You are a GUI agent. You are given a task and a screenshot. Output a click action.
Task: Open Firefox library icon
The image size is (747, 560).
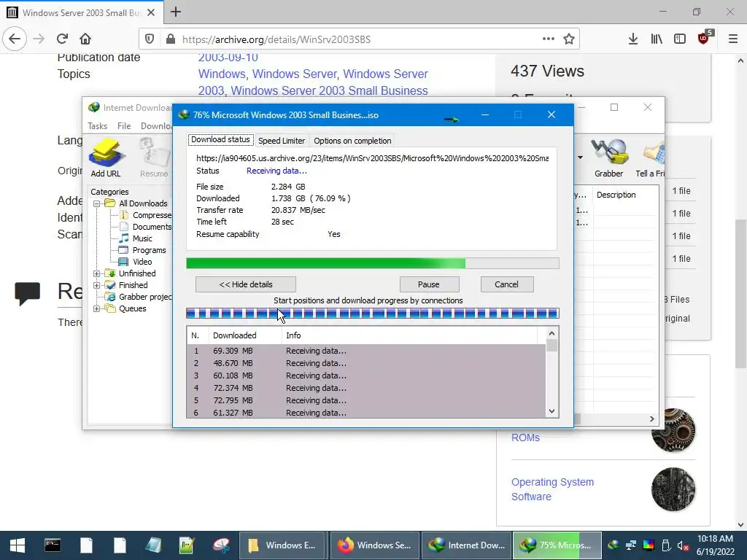[x=657, y=39]
